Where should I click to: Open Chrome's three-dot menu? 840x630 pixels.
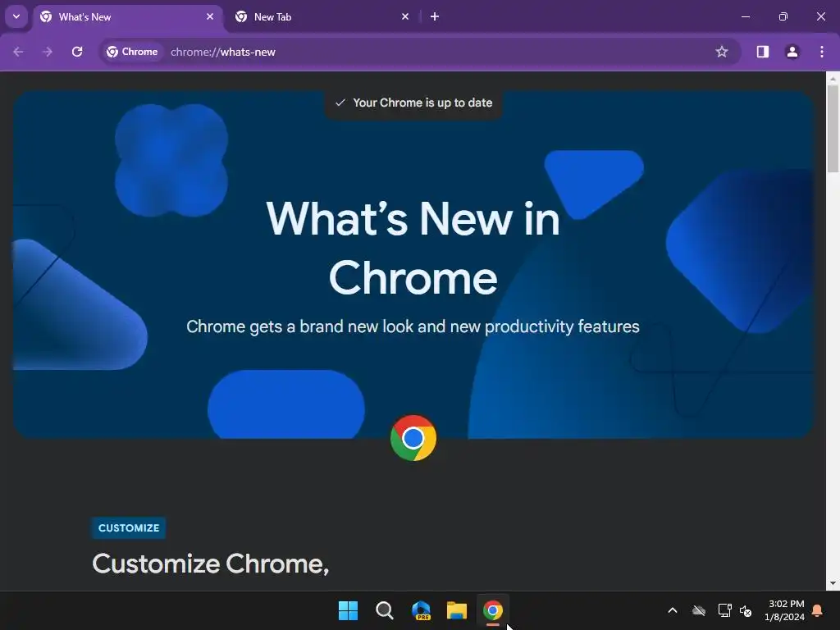(822, 52)
